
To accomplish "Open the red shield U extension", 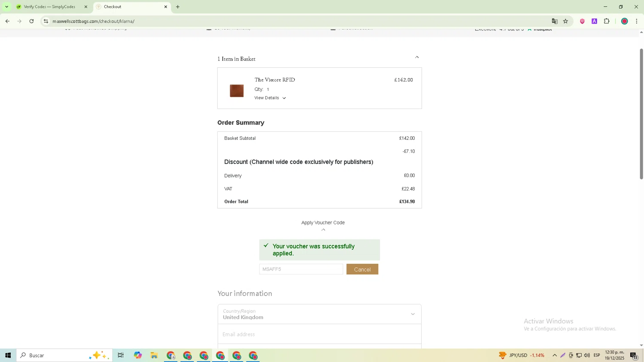I will click(582, 21).
